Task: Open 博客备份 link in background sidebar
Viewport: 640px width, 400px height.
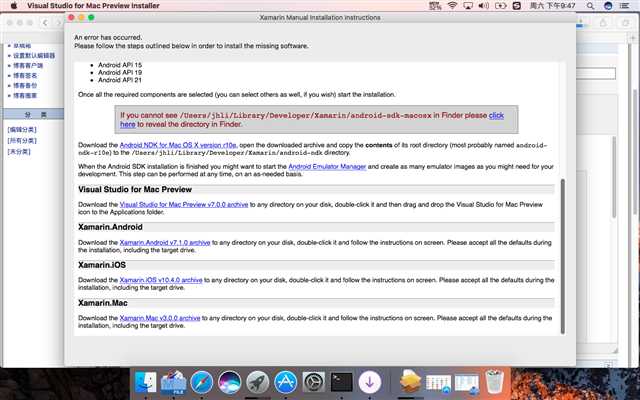Action: [25, 85]
